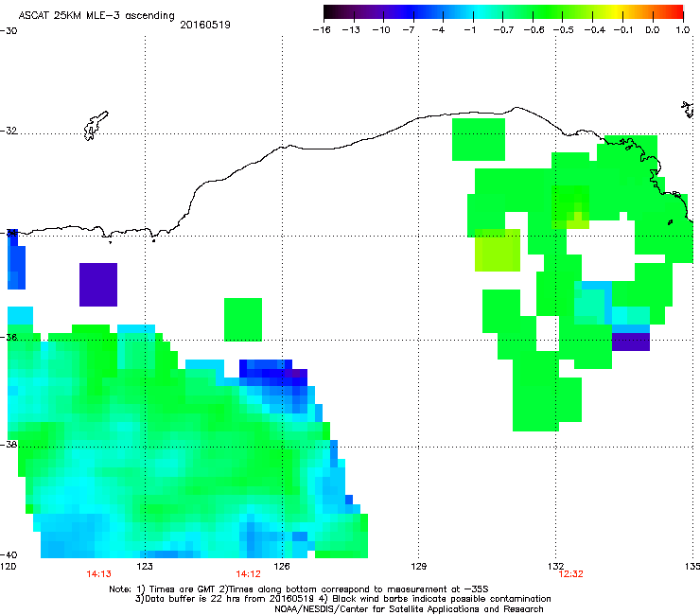The width and height of the screenshot is (700, 615).
Task: Click the red '12:32' swath time
Action: [571, 574]
